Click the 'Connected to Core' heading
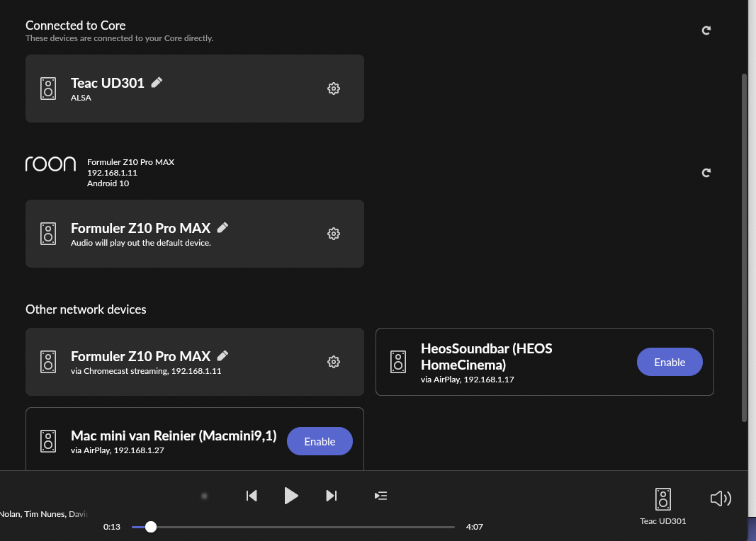Image resolution: width=756 pixels, height=541 pixels. pyautogui.click(x=76, y=25)
